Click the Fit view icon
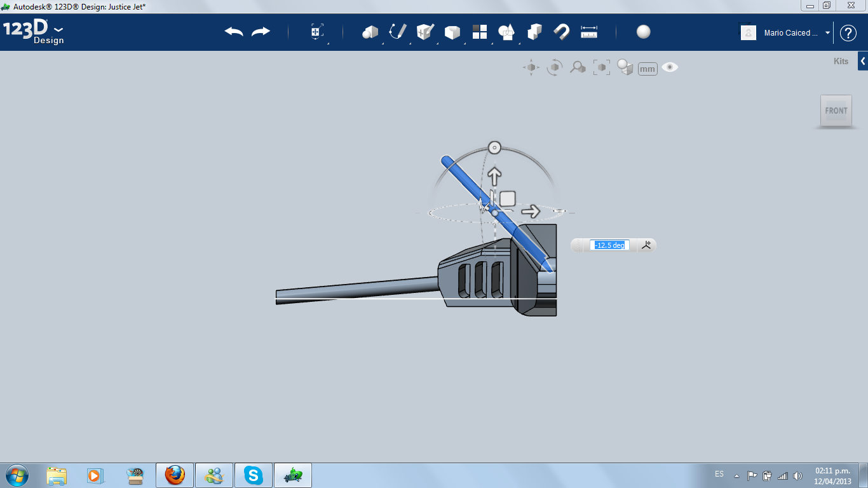 [601, 67]
